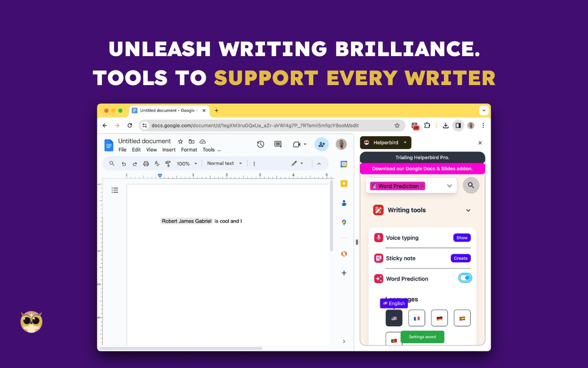Image resolution: width=588 pixels, height=368 pixels.
Task: Open the Helperbird panel selector dropdown
Action: click(x=385, y=143)
